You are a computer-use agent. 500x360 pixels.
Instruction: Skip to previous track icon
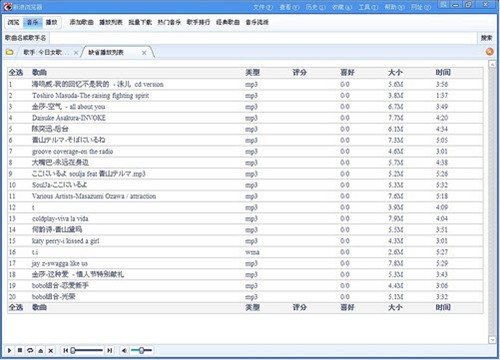pos(65,350)
